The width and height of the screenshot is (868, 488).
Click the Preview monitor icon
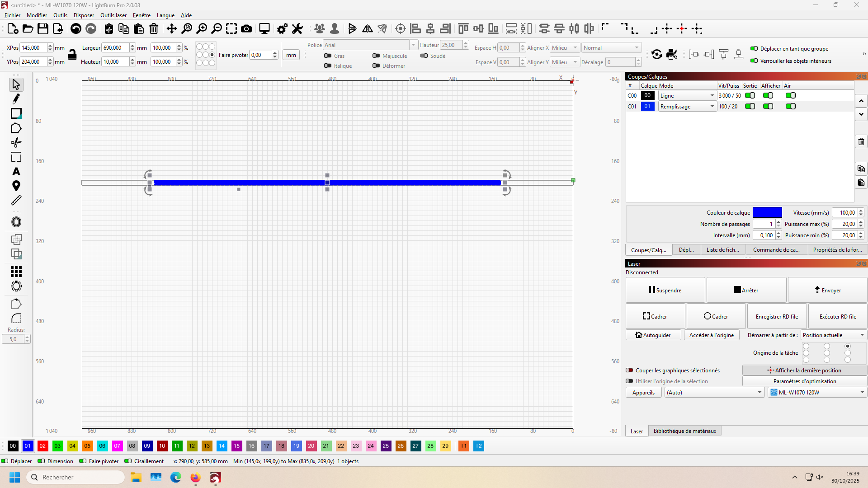264,29
